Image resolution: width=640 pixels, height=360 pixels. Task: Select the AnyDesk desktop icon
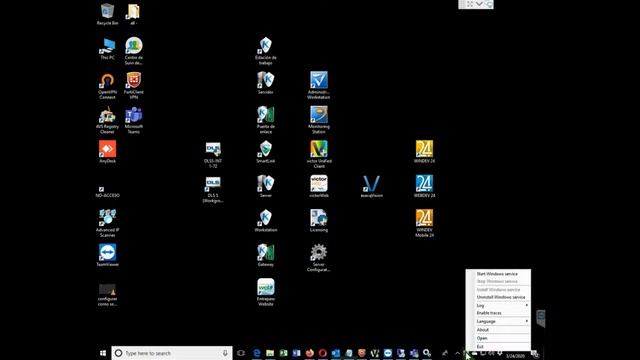click(107, 152)
